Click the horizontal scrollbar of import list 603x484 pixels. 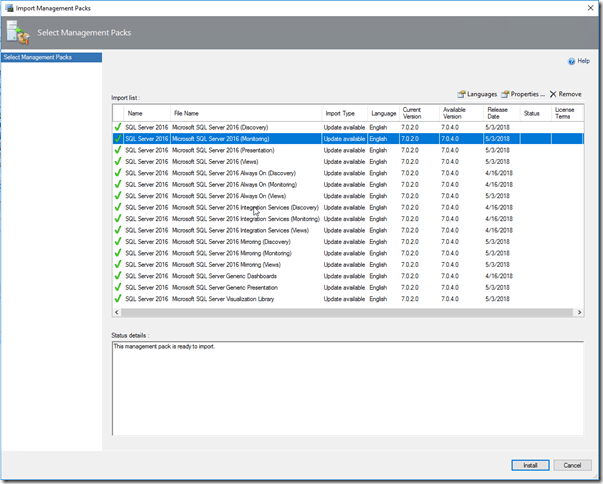click(340, 313)
